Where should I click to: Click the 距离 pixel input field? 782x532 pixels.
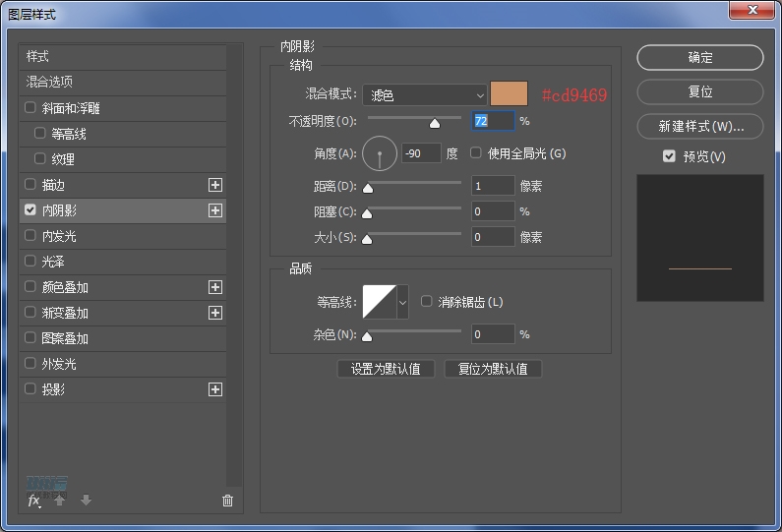tap(492, 186)
